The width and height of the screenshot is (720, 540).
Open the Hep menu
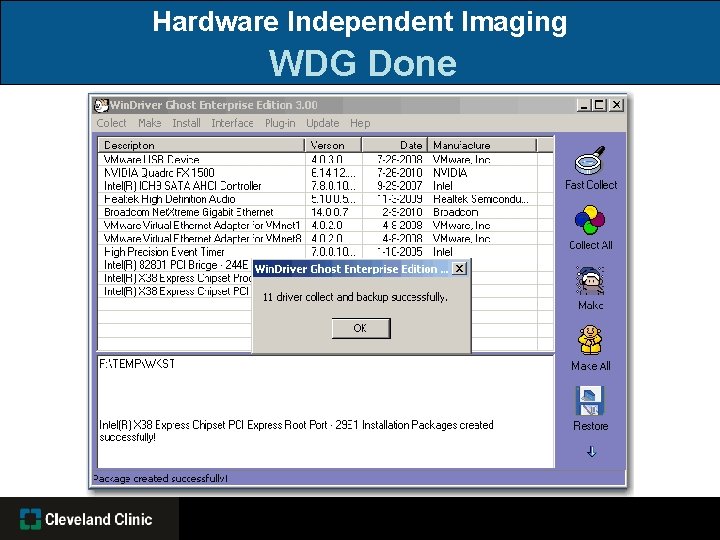tap(360, 123)
